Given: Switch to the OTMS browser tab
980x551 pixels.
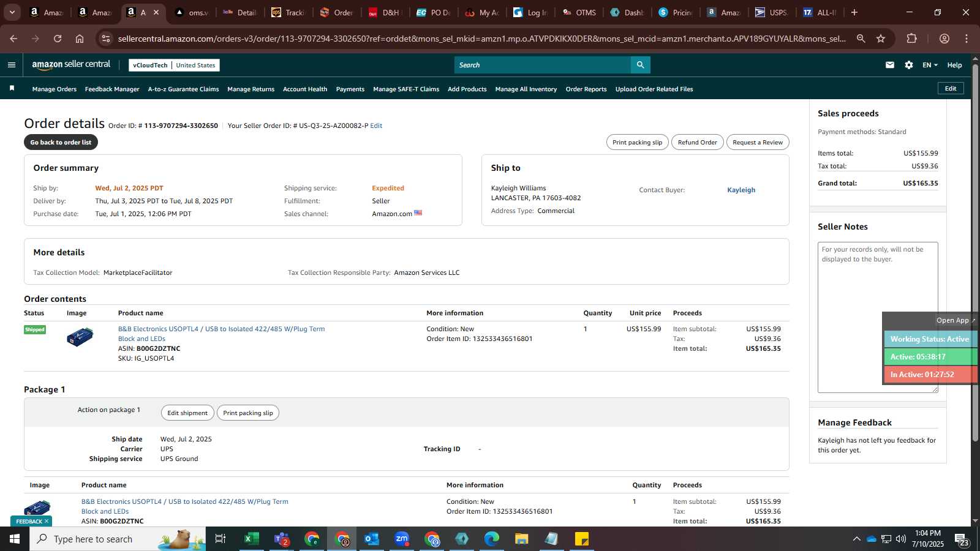Looking at the screenshot, I should click(x=579, y=12).
